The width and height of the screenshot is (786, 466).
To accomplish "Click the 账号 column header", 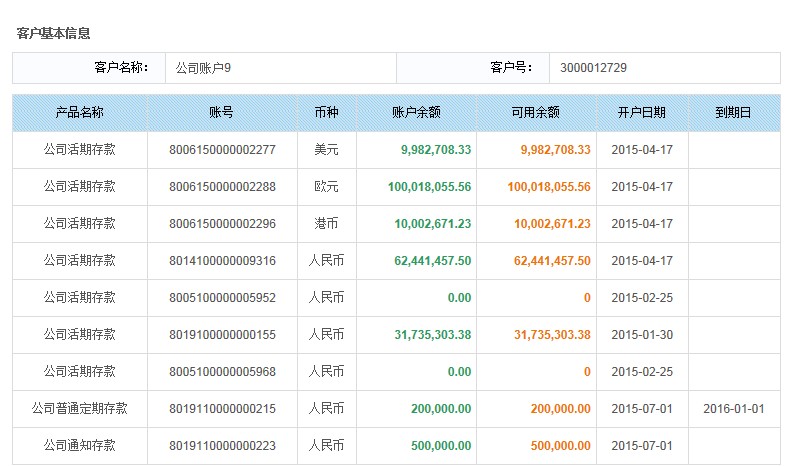I will 222,112.
